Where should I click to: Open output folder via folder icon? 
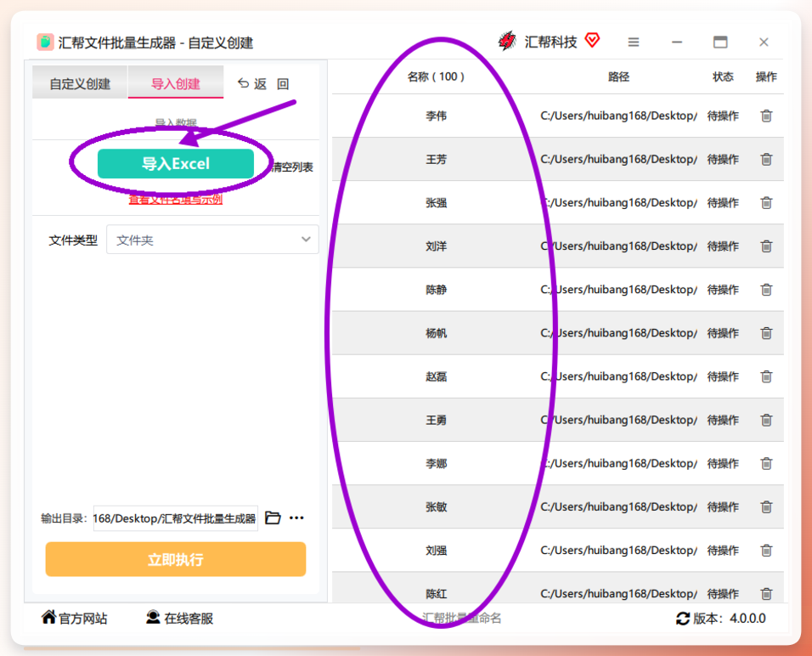point(273,517)
